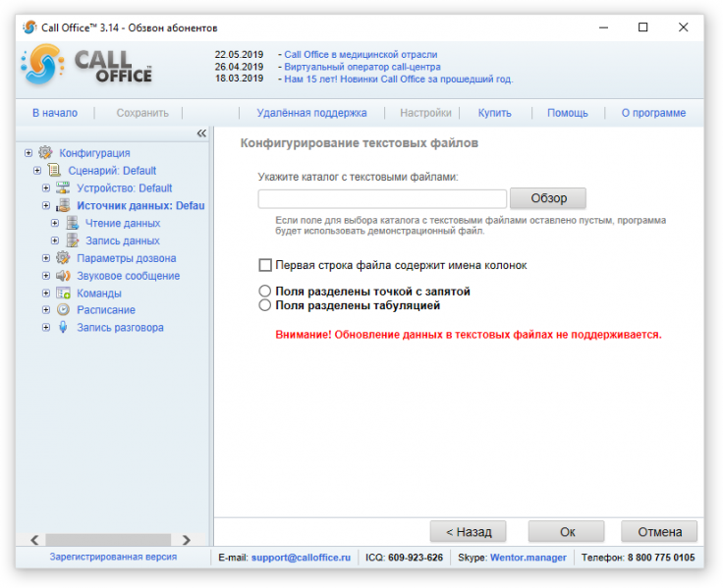The width and height of the screenshot is (723, 588).
Task: Click the Сценарий: Default scroll icon
Action: coord(54,170)
